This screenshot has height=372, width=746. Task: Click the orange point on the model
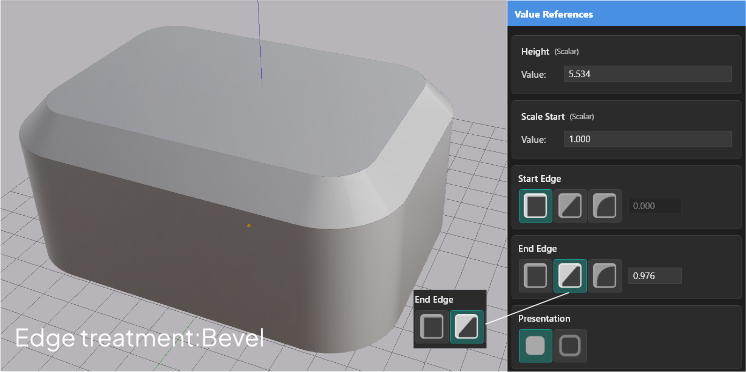click(249, 225)
